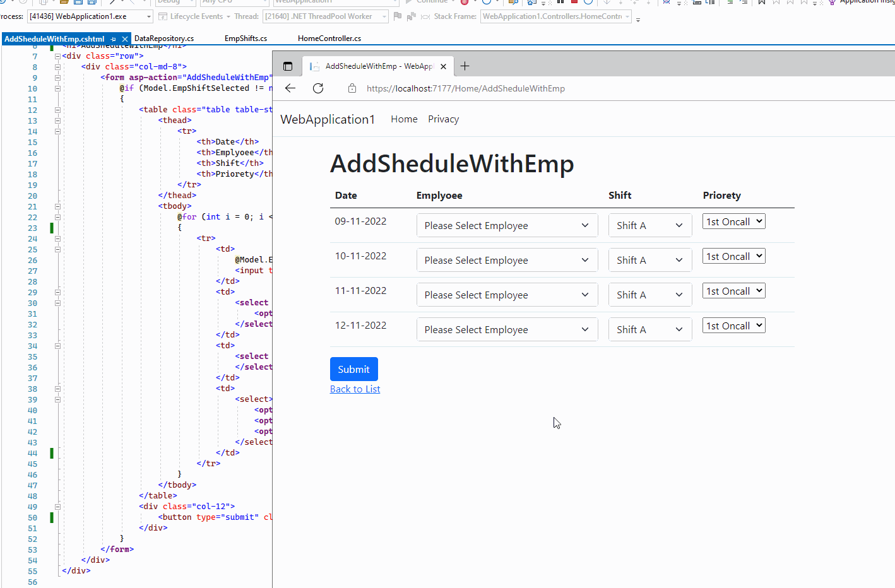Collapse table element at line 12
This screenshot has width=895, height=588.
(x=57, y=110)
